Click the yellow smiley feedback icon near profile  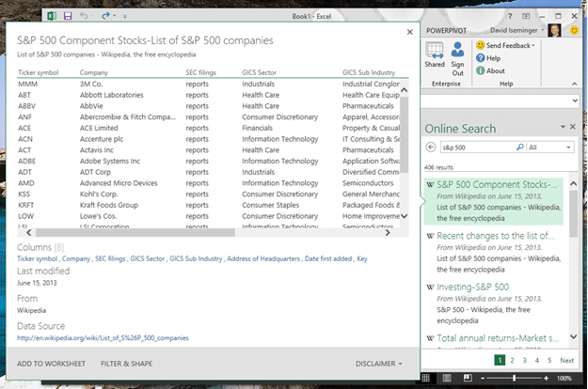[x=574, y=30]
